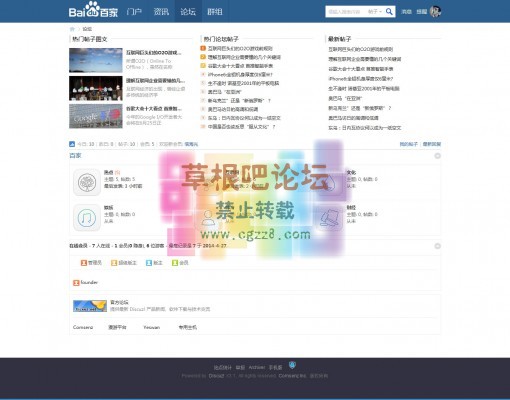Click the blue moderator legend icon
This screenshot has width=510, height=400.
tap(149, 263)
